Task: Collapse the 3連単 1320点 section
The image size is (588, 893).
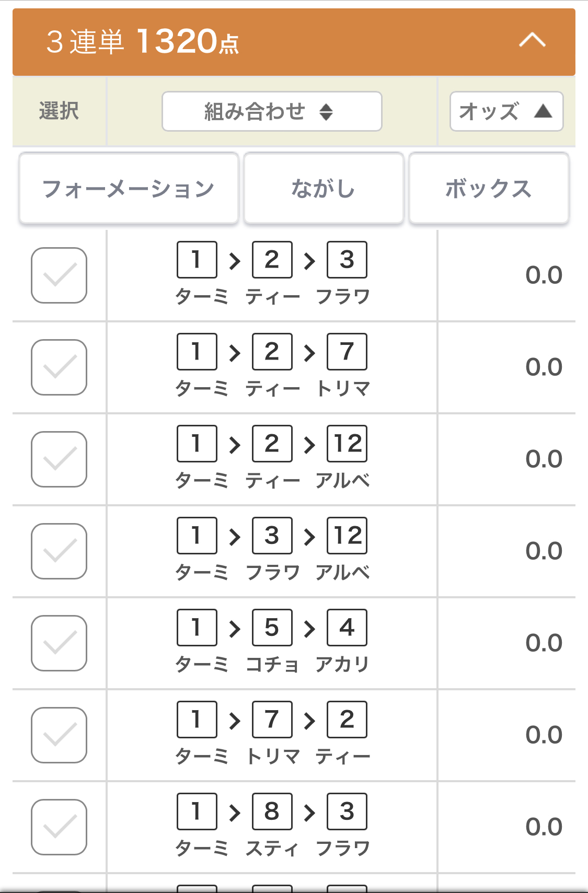Action: point(532,41)
